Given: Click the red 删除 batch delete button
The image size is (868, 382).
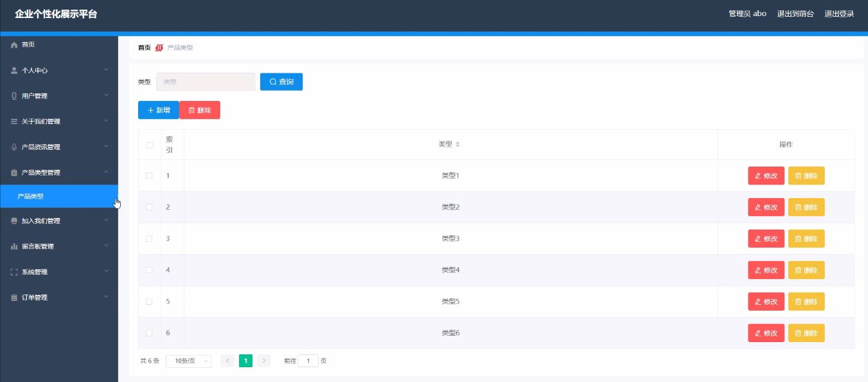Looking at the screenshot, I should tap(200, 110).
